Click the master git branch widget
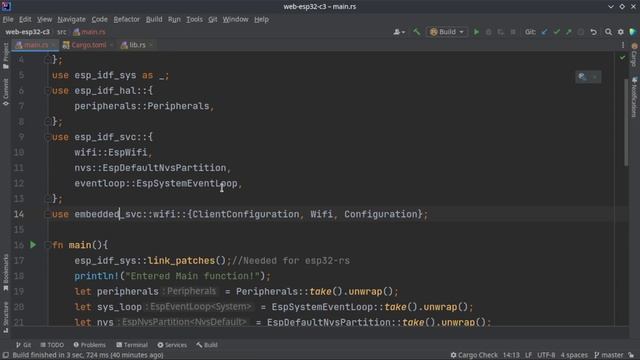640x360 pixels. click(x=609, y=355)
